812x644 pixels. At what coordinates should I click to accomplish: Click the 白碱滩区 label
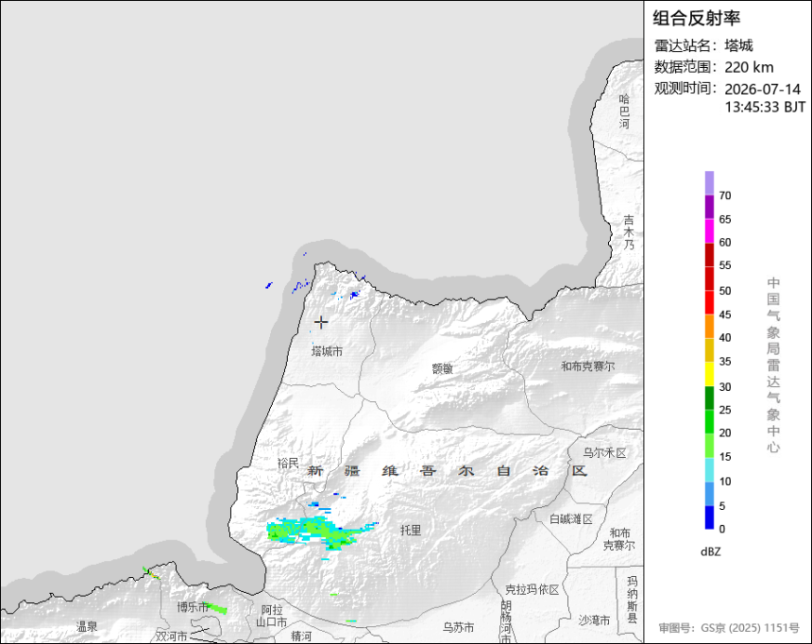571,518
